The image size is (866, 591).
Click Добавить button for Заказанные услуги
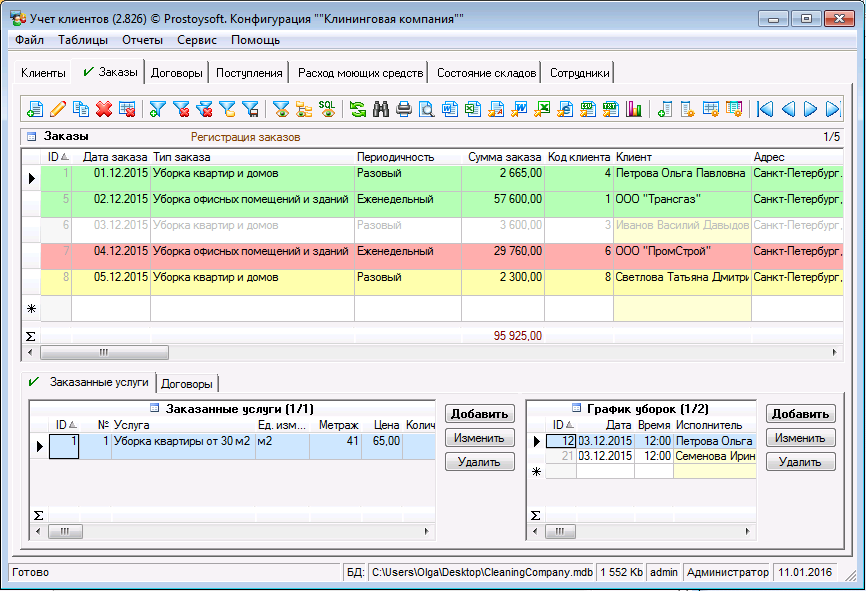[480, 414]
